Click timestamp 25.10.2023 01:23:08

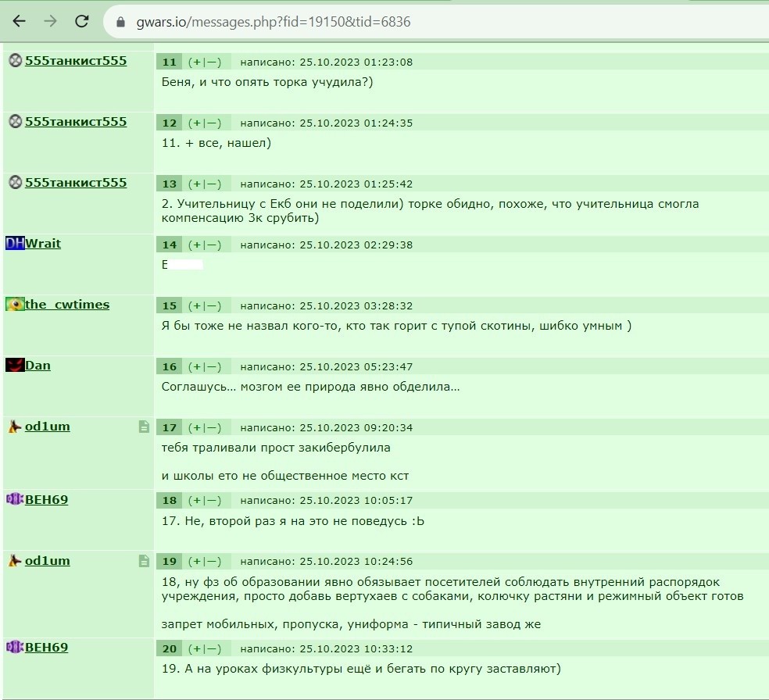tap(356, 62)
